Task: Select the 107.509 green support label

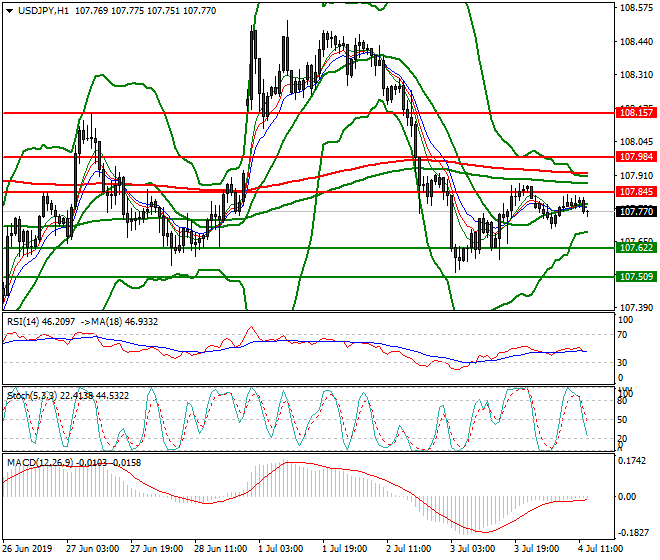Action: pos(636,277)
